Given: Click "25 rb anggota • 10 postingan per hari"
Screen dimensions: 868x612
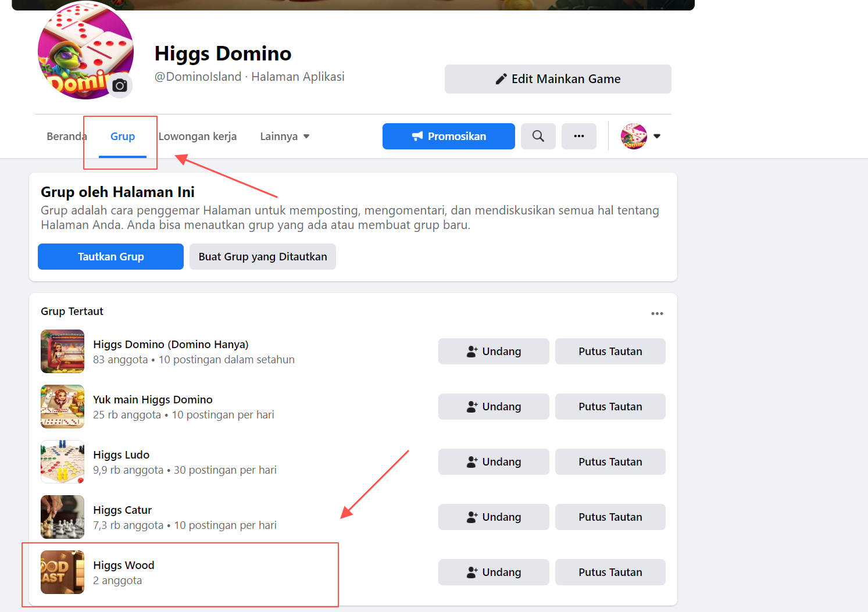Looking at the screenshot, I should [184, 415].
